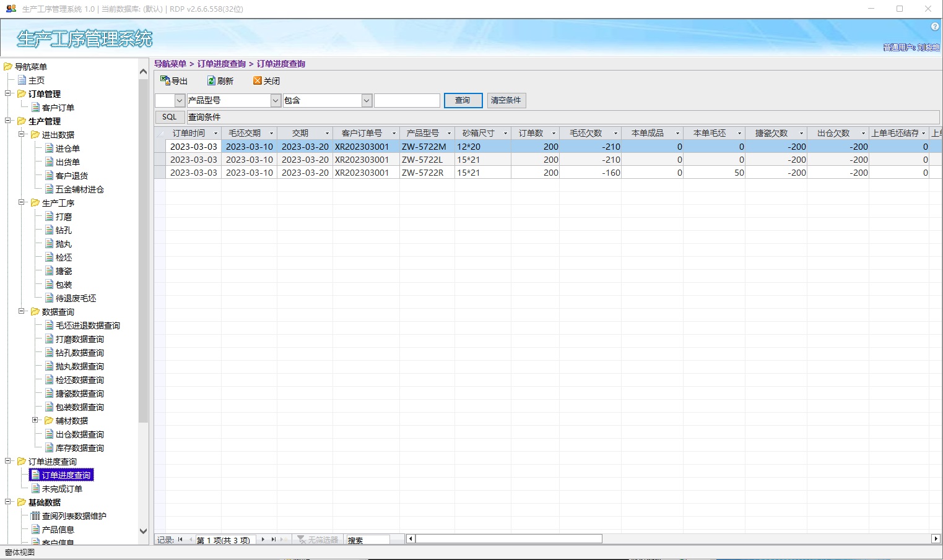Go to last record navigation arrow
The width and height of the screenshot is (943, 560).
[x=273, y=540]
